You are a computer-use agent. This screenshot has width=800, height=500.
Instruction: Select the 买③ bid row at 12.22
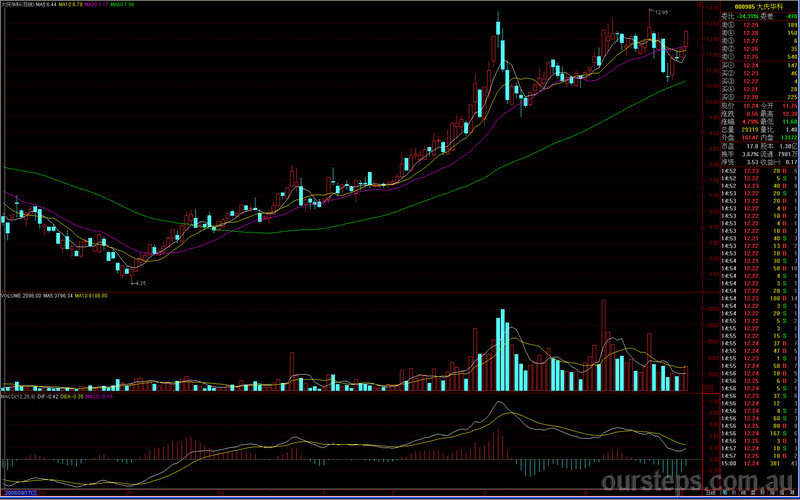click(759, 82)
